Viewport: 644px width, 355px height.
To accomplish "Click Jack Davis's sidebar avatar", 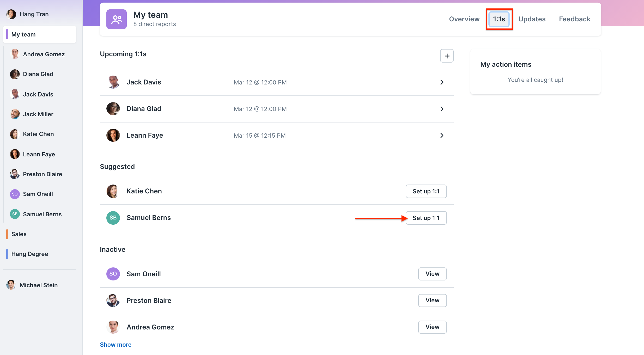I will [x=15, y=94].
